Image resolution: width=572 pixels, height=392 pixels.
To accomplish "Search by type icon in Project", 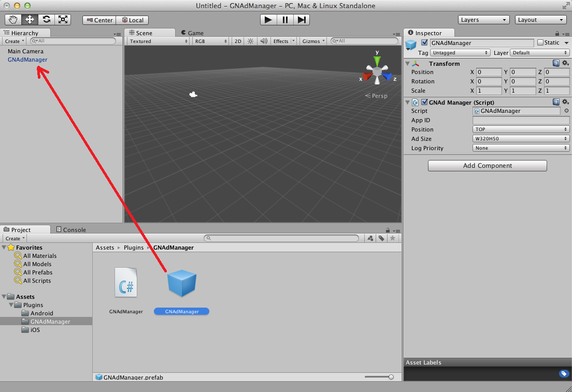I will 370,238.
